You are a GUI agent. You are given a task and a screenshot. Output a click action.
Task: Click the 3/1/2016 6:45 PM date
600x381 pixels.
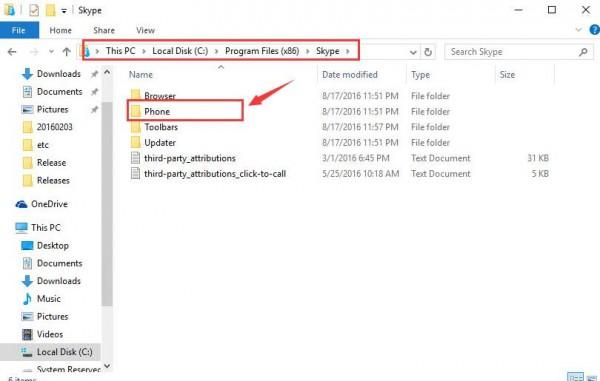click(x=355, y=158)
